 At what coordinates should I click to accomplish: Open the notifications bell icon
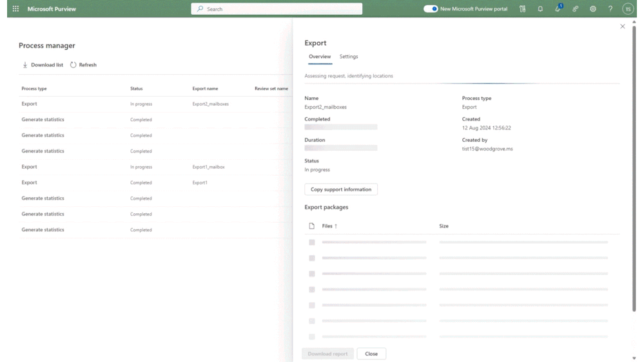540,8
